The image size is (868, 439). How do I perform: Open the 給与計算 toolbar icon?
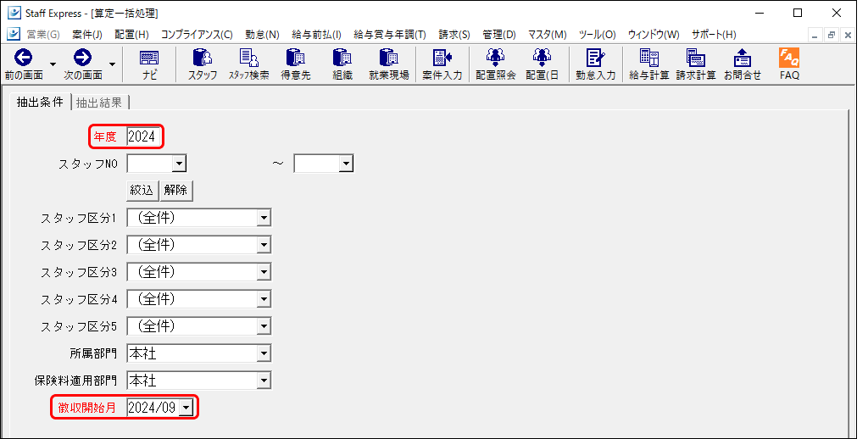(648, 64)
